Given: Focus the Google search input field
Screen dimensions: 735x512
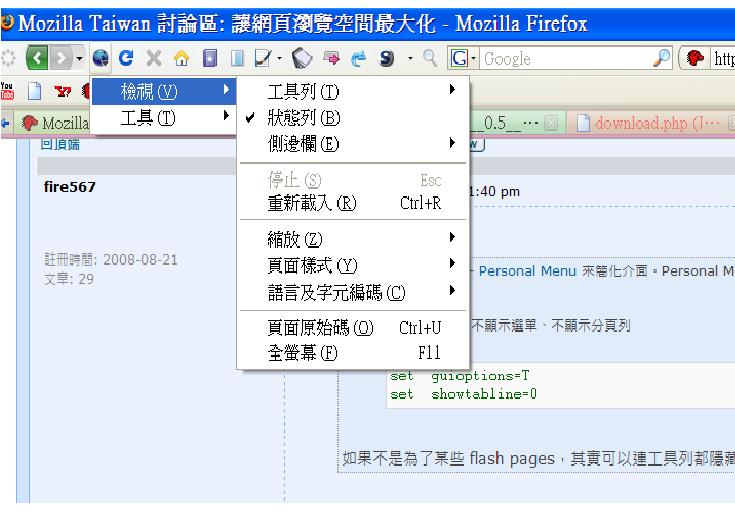Looking at the screenshot, I should [566, 59].
